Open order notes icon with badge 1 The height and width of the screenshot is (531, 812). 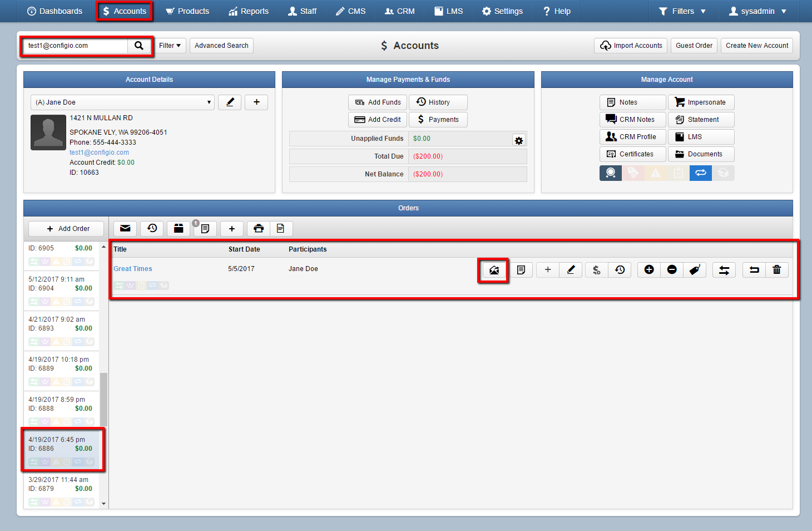[x=205, y=229]
